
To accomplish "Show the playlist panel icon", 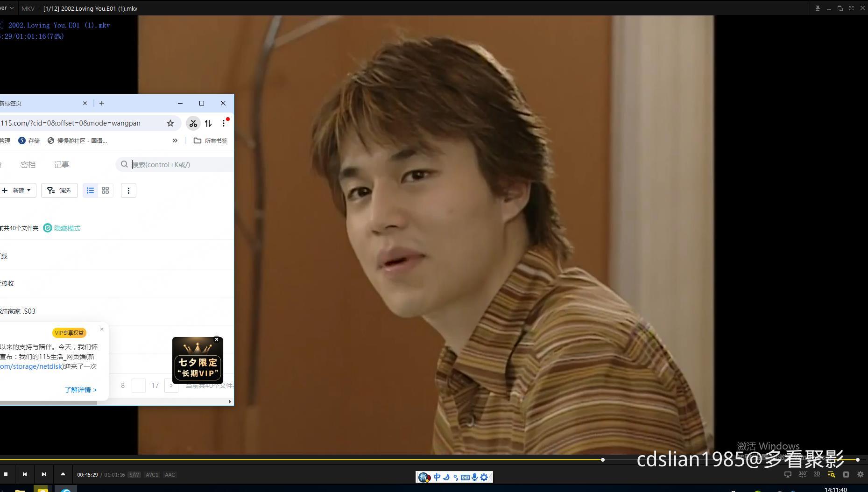I will tap(846, 475).
